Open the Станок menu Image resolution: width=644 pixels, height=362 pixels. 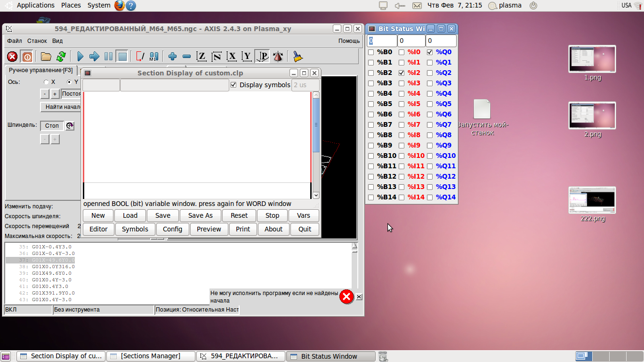[x=37, y=41]
